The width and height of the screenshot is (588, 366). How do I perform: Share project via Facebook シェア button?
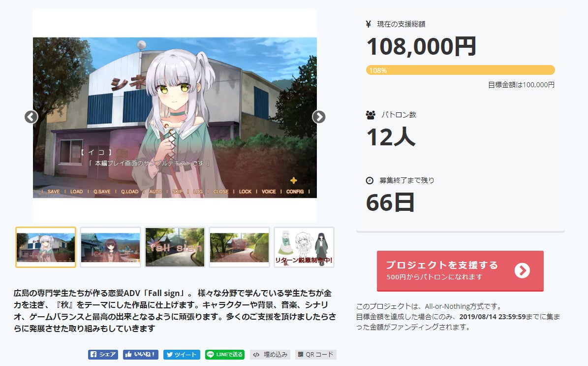103,354
